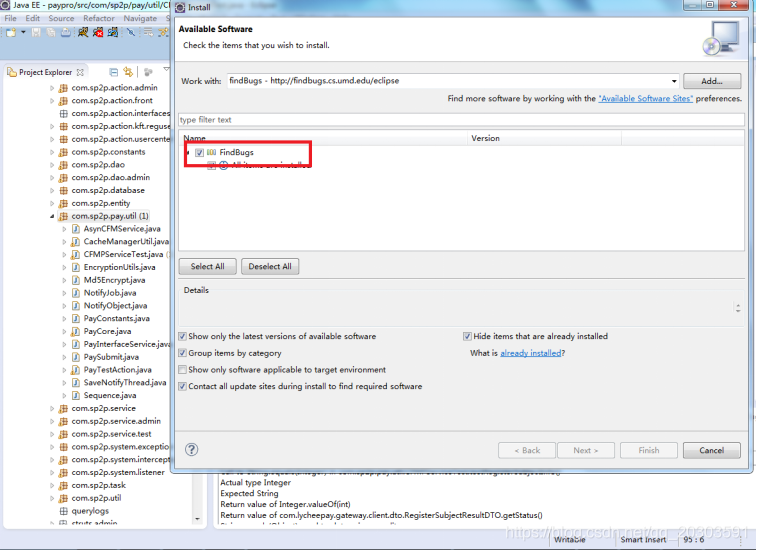Toggle Contact all update sites checkbox

click(x=182, y=386)
